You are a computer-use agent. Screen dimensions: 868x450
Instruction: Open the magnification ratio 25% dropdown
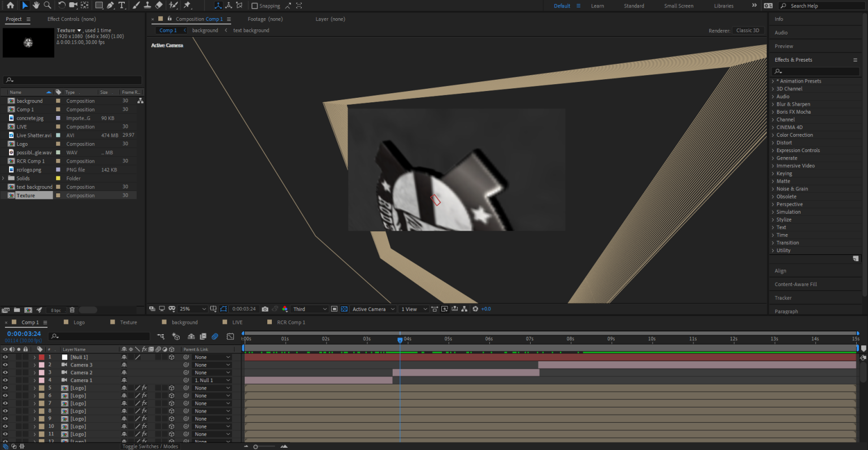pos(193,309)
